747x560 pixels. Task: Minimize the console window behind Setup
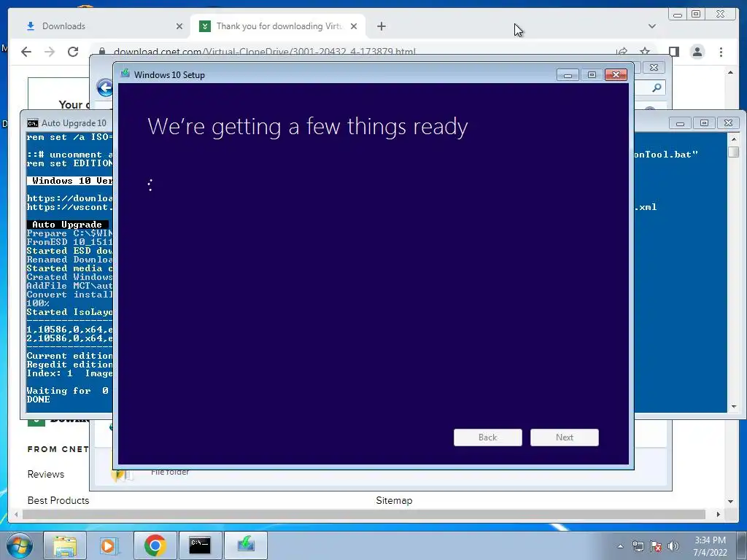tap(680, 123)
